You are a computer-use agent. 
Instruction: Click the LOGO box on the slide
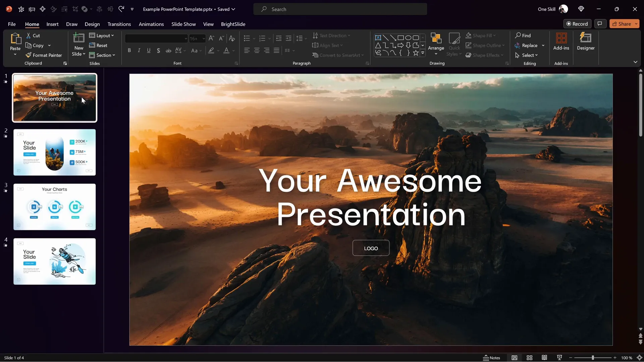click(371, 248)
